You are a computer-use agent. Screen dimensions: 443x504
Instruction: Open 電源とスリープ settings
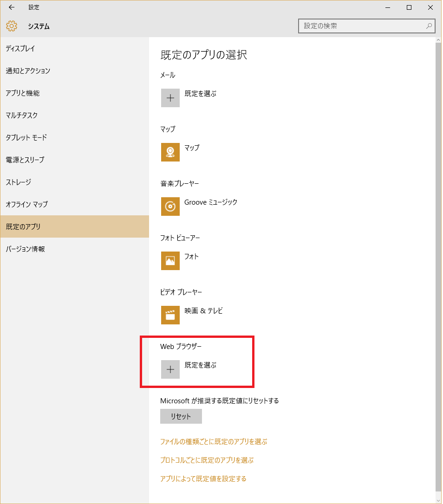(75, 160)
